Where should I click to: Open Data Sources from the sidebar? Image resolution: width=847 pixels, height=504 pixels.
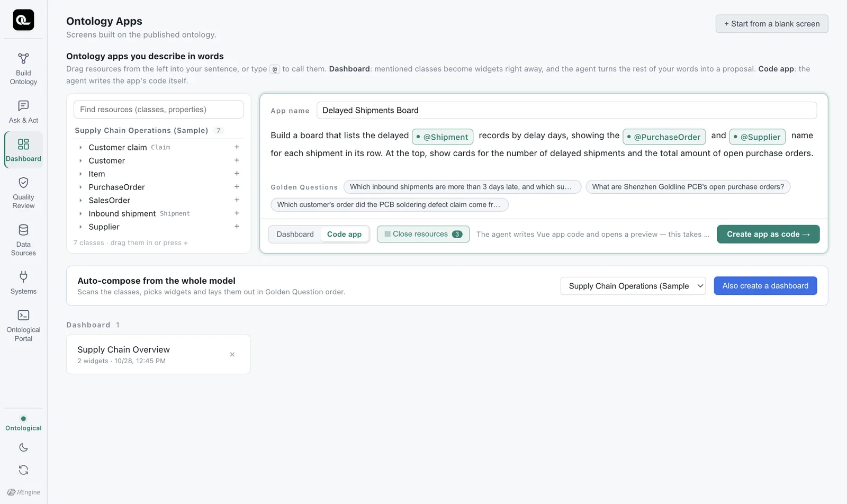tap(23, 240)
